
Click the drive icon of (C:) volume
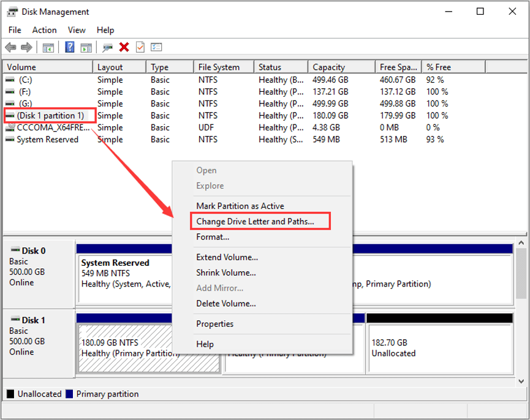click(10, 80)
